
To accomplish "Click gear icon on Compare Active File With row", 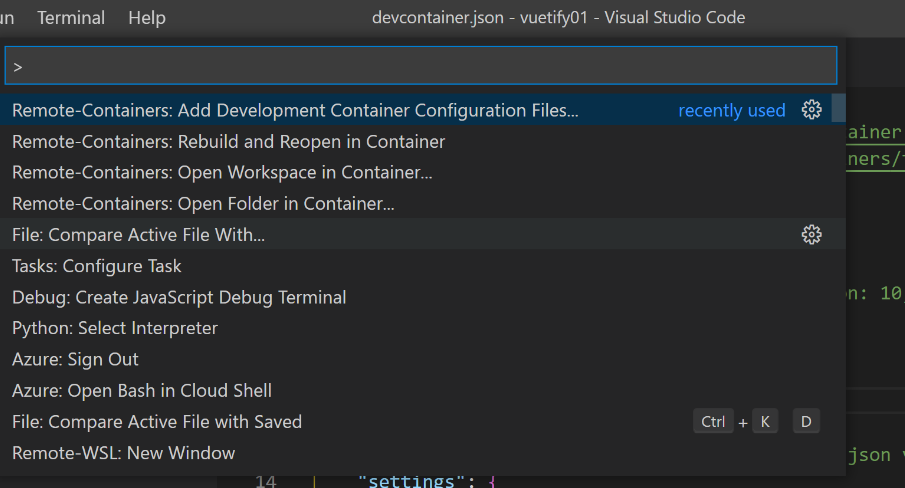I will point(812,234).
